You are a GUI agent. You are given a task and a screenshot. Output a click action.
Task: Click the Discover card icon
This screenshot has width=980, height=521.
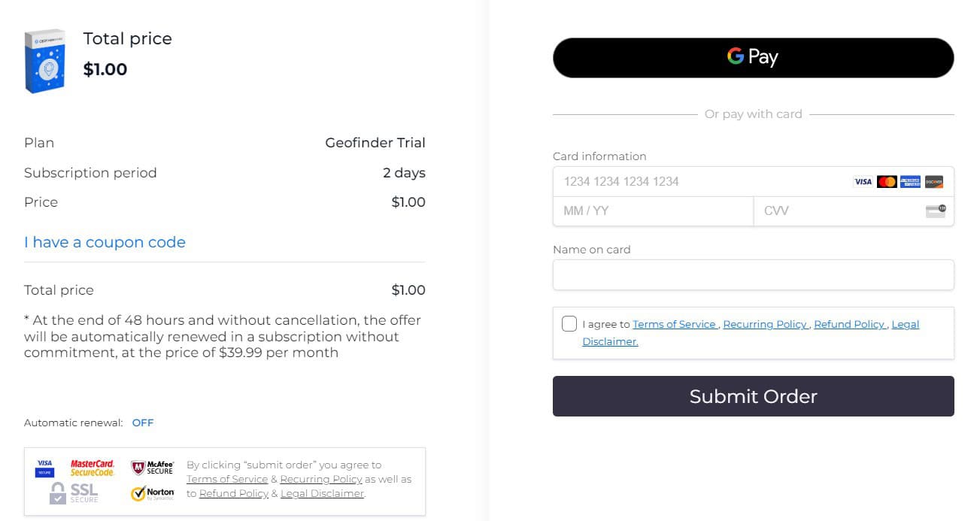[x=933, y=182]
